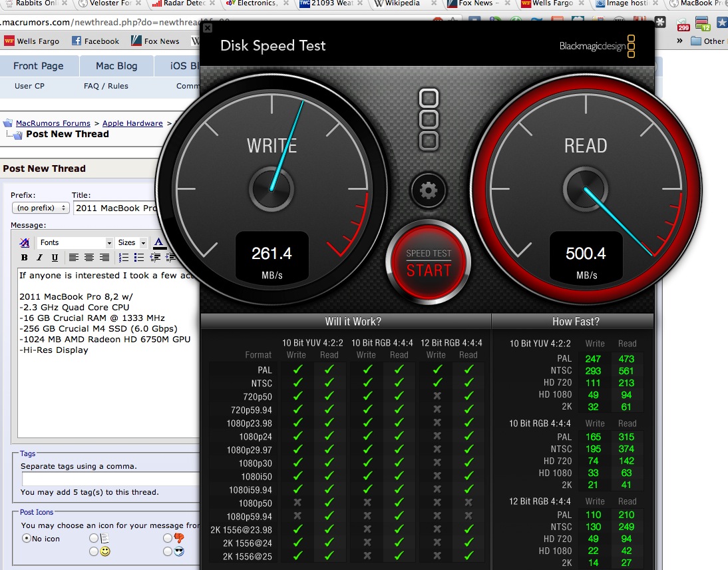Close the Disk Speed Test window
728x570 pixels.
tap(208, 28)
